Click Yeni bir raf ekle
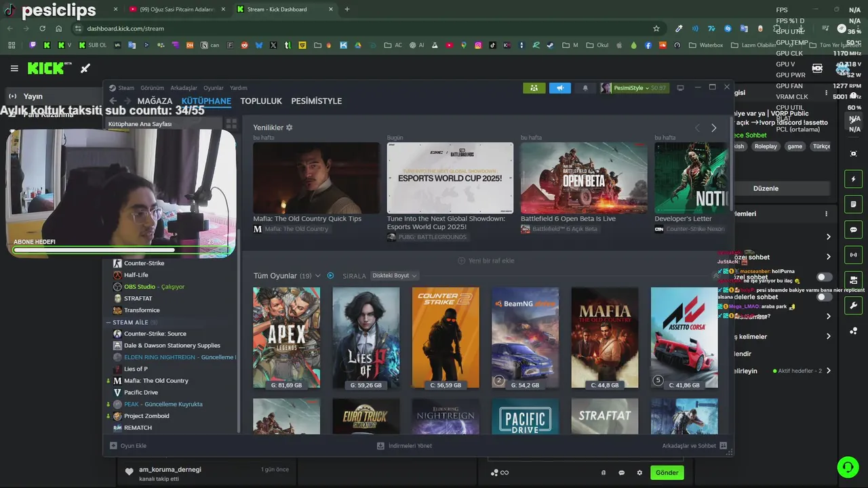 486,261
